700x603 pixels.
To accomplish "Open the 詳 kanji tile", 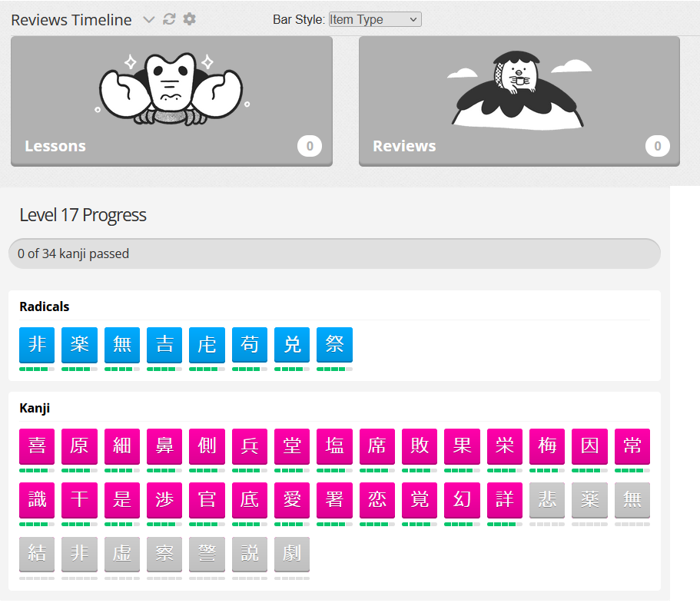I will (505, 500).
